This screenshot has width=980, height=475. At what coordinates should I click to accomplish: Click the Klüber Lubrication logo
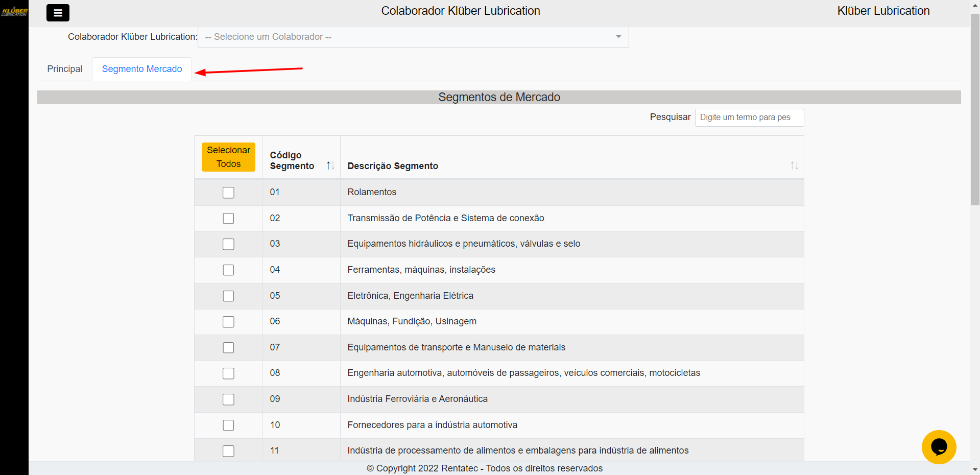(14, 11)
